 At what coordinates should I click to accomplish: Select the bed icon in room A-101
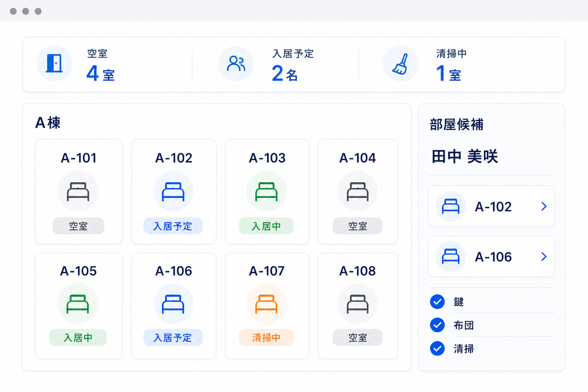coord(78,191)
